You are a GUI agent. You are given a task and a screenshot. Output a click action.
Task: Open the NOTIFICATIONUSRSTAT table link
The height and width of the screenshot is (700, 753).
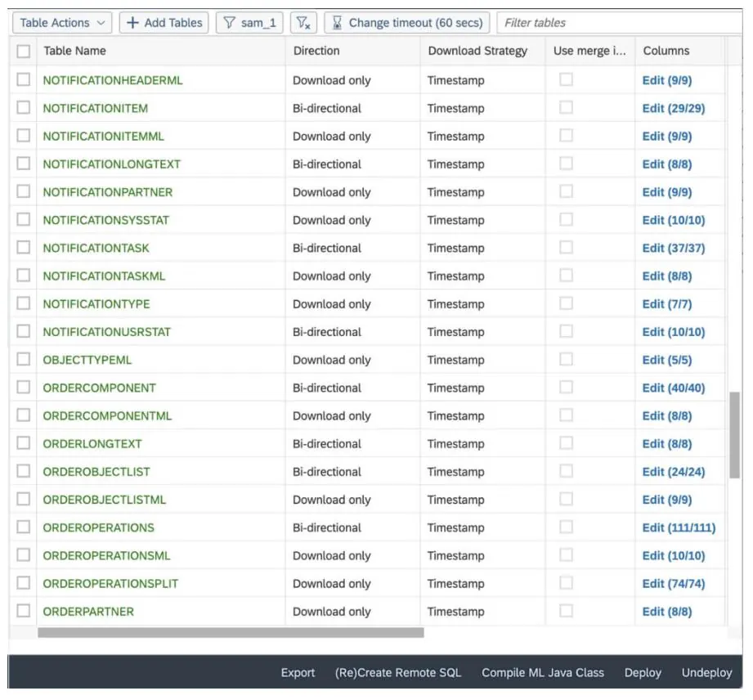106,332
